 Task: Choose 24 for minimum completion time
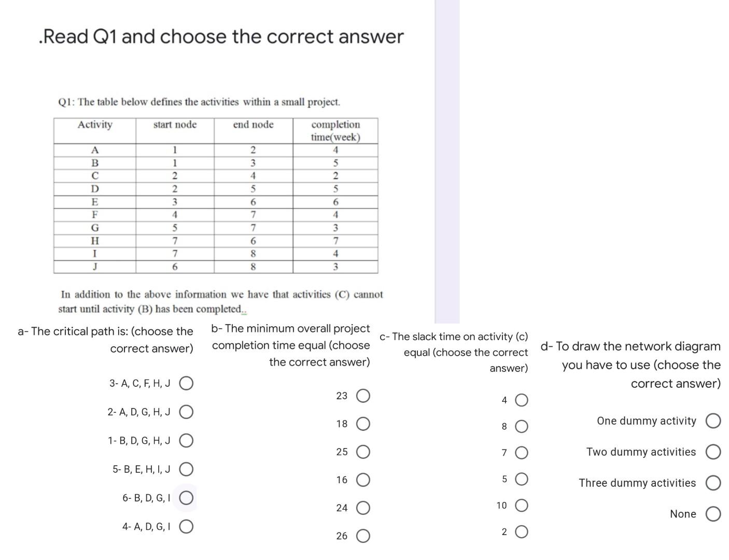pyautogui.click(x=363, y=508)
